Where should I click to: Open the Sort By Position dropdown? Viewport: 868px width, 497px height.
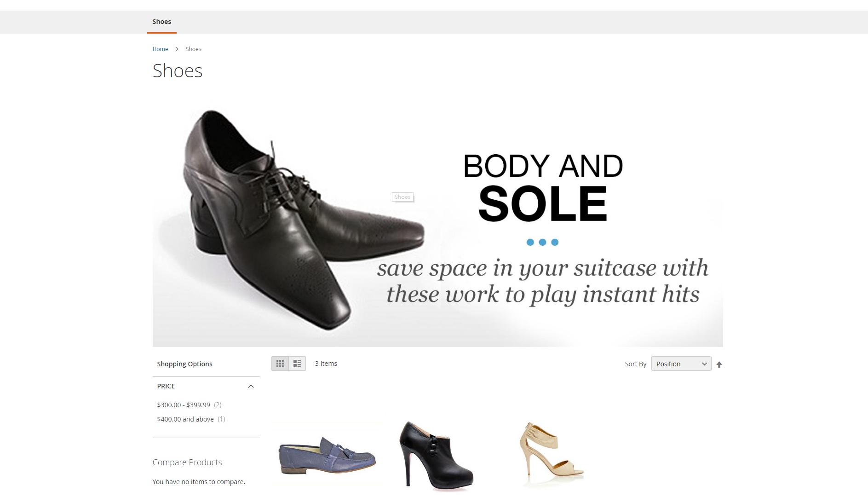(681, 364)
